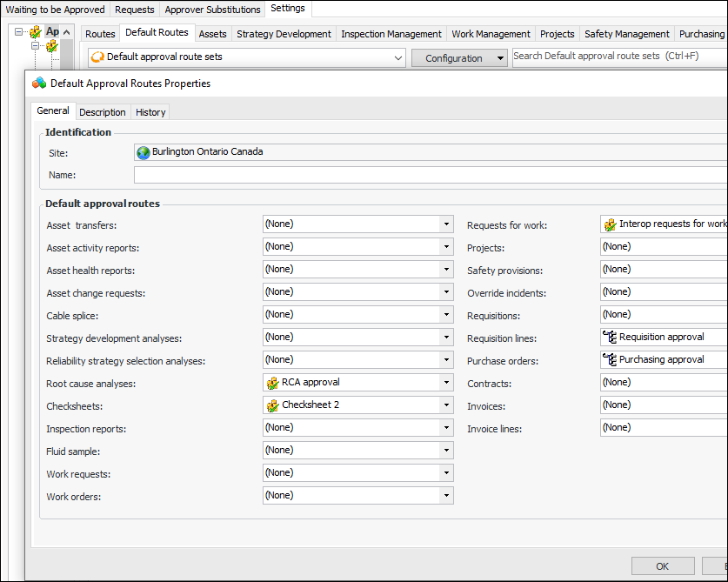Click the Checksheet 2 route icon
Viewport: 728px width, 582px height.
[272, 405]
